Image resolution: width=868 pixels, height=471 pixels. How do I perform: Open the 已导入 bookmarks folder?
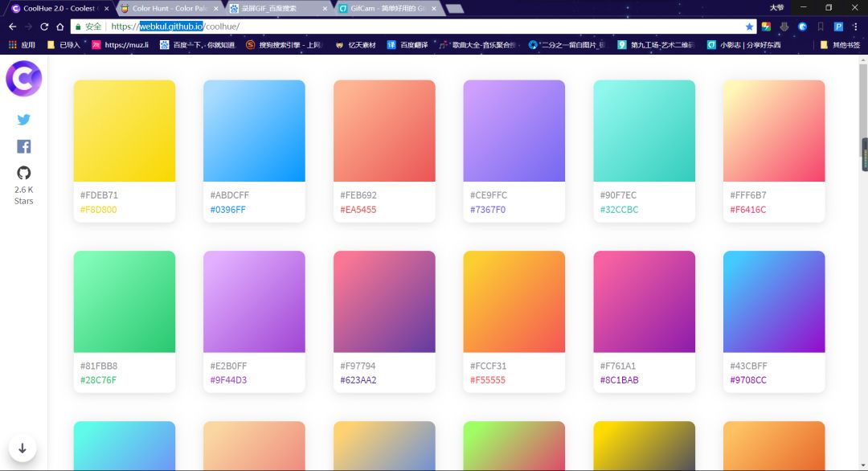[63, 45]
